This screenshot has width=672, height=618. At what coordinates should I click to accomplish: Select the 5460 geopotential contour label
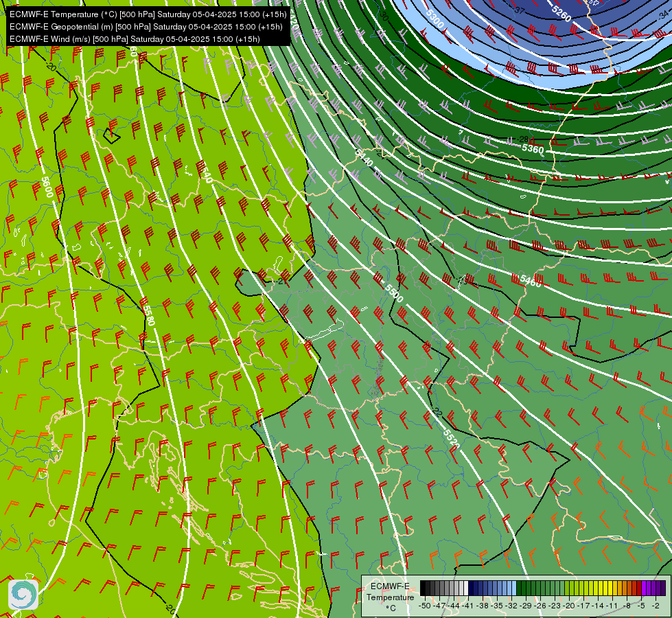click(x=531, y=281)
